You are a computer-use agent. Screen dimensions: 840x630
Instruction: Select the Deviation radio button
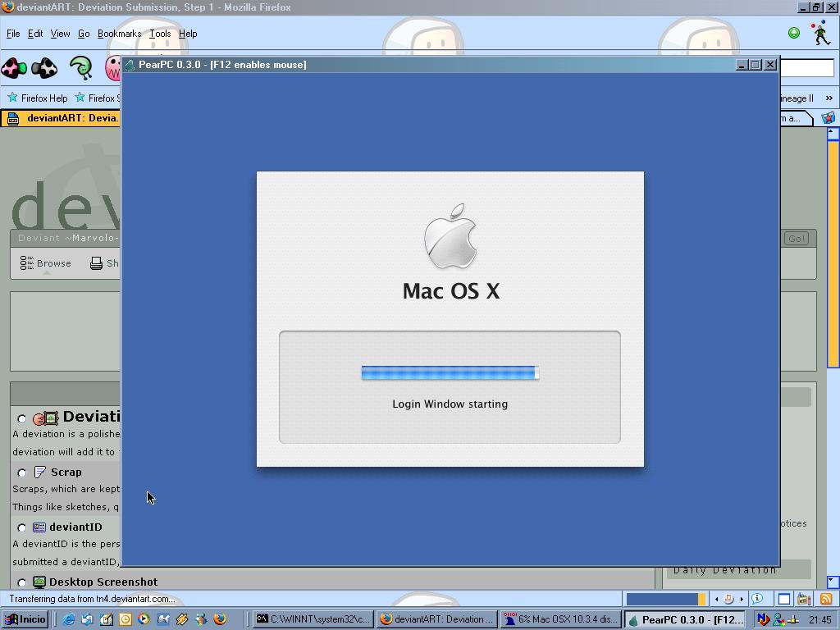[21, 418]
